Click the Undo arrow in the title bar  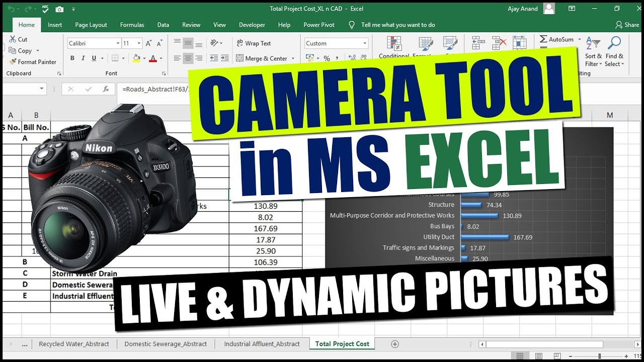pyautogui.click(x=11, y=9)
